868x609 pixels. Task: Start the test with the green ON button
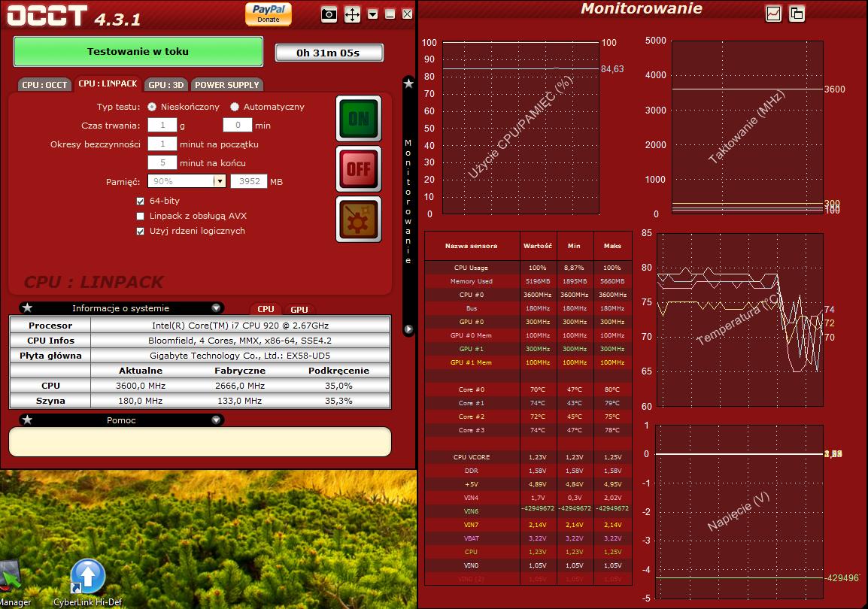pyautogui.click(x=359, y=119)
